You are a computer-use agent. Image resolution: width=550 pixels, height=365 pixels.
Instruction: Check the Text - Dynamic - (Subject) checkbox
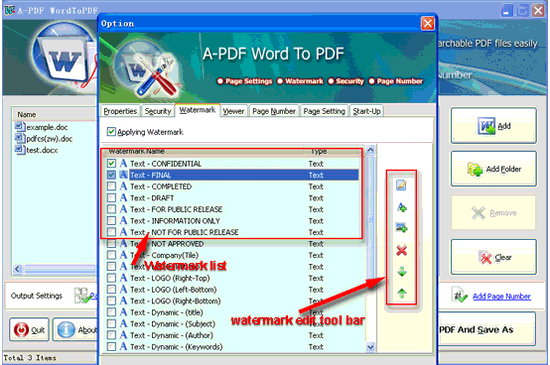coord(111,324)
